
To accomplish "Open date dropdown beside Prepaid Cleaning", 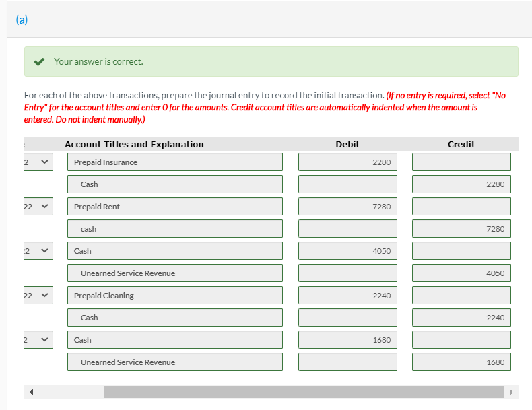I will coord(38,296).
